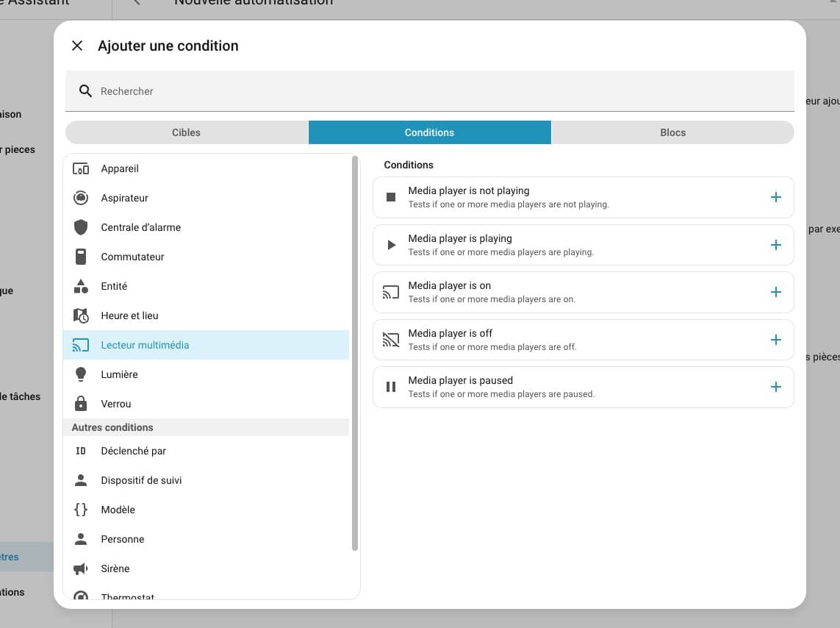Add the Media player is off condition
Screen dimensions: 840x628
775,340
